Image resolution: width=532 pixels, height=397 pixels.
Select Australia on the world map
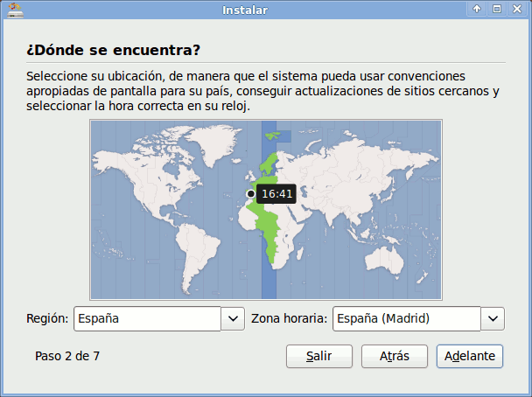pyautogui.click(x=384, y=261)
